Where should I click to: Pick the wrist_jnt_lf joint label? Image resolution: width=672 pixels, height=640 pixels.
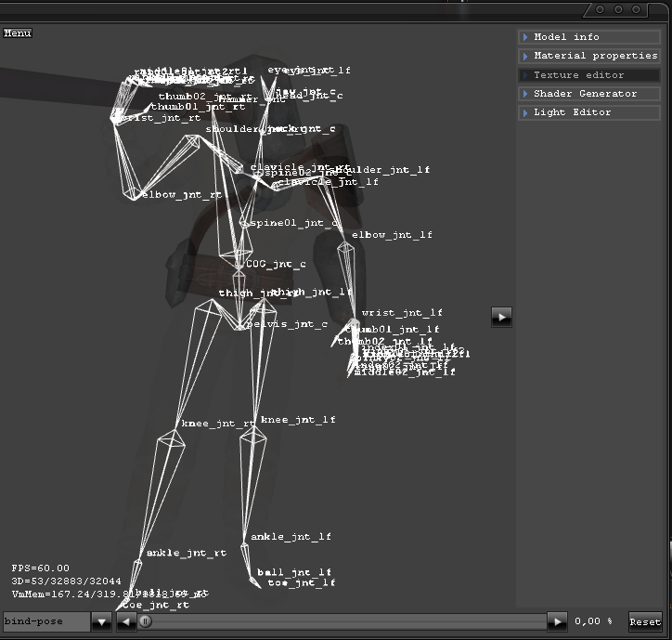[x=400, y=313]
